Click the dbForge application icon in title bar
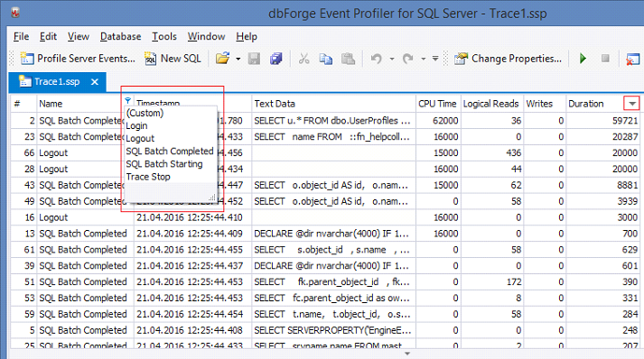This screenshot has width=644, height=359. (15, 13)
